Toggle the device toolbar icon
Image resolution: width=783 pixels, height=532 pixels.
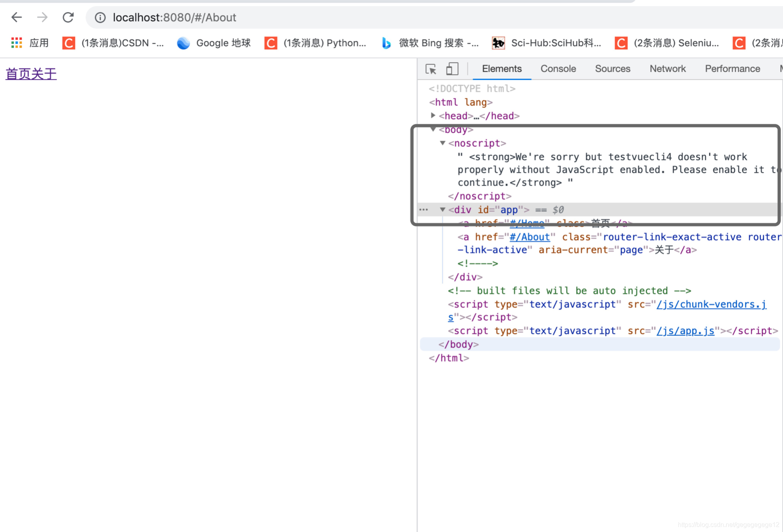tap(452, 69)
